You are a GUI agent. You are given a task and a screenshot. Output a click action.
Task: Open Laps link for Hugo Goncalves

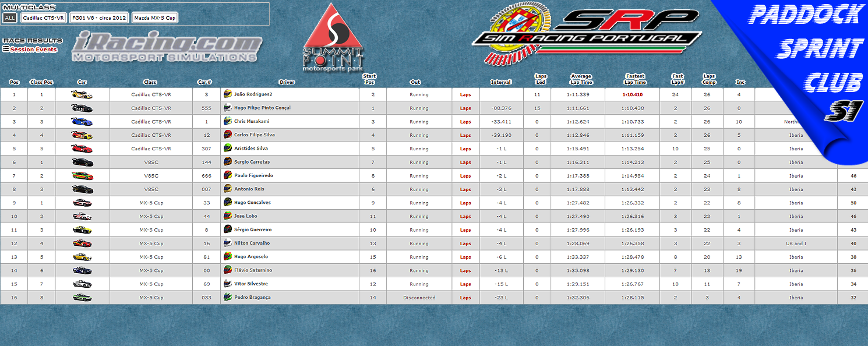pyautogui.click(x=465, y=203)
